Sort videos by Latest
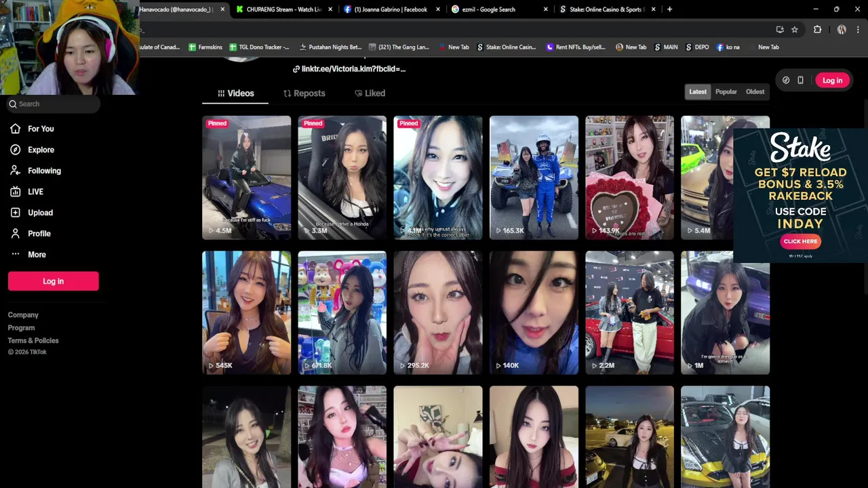Viewport: 868px width, 488px height. (698, 91)
